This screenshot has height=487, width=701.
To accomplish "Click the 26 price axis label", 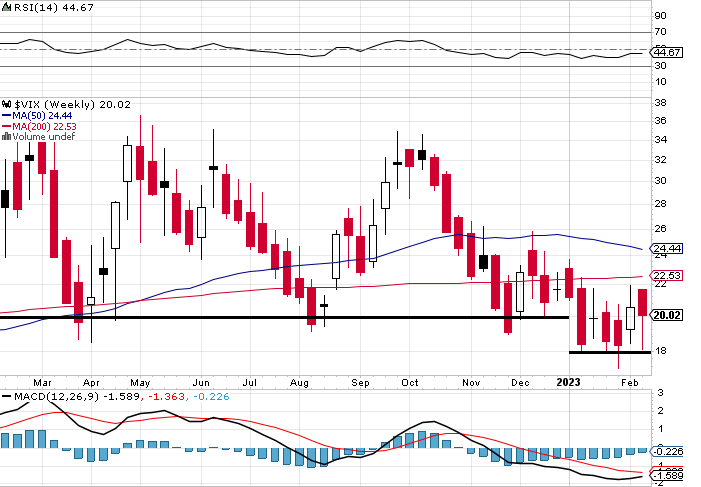I will 660,229.
